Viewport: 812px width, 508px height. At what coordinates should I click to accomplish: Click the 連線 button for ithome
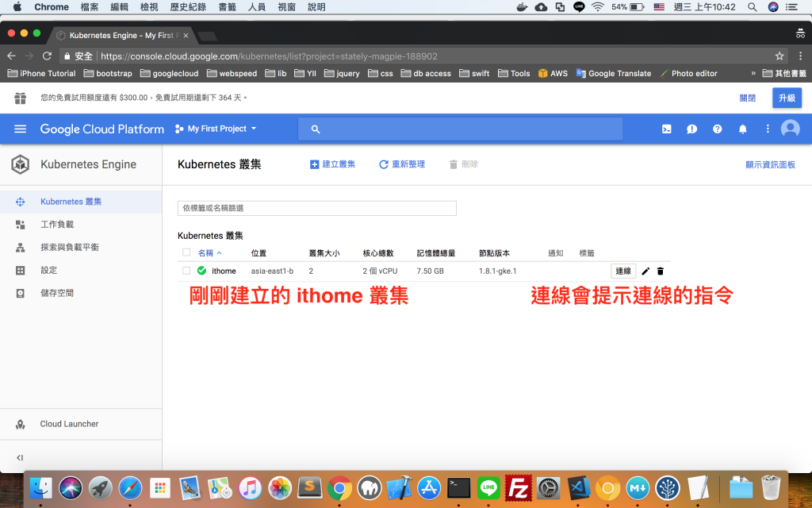coord(623,271)
